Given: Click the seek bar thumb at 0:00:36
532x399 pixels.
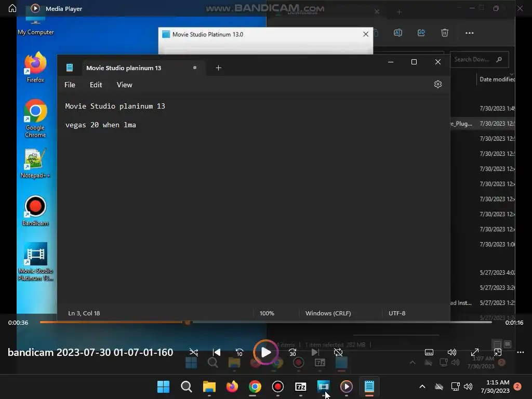Looking at the screenshot, I should pos(187,322).
